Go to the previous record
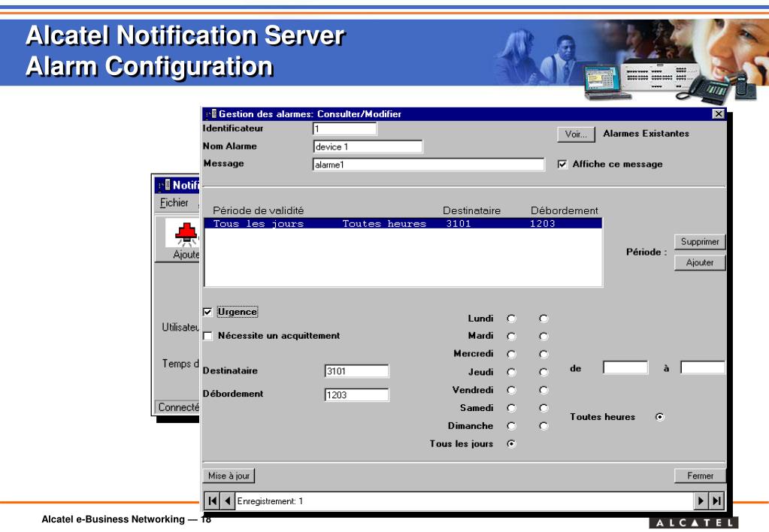This screenshot has height=532, width=769. [228, 500]
